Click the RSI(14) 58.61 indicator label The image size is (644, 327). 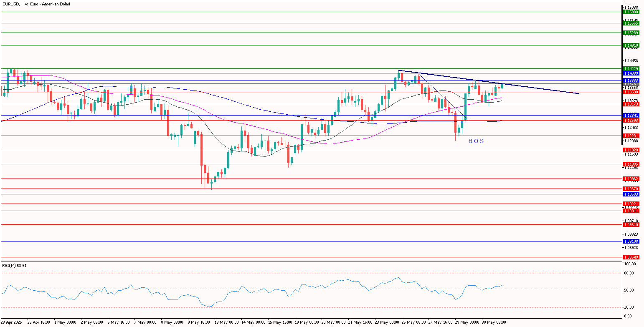pyautogui.click(x=14, y=265)
